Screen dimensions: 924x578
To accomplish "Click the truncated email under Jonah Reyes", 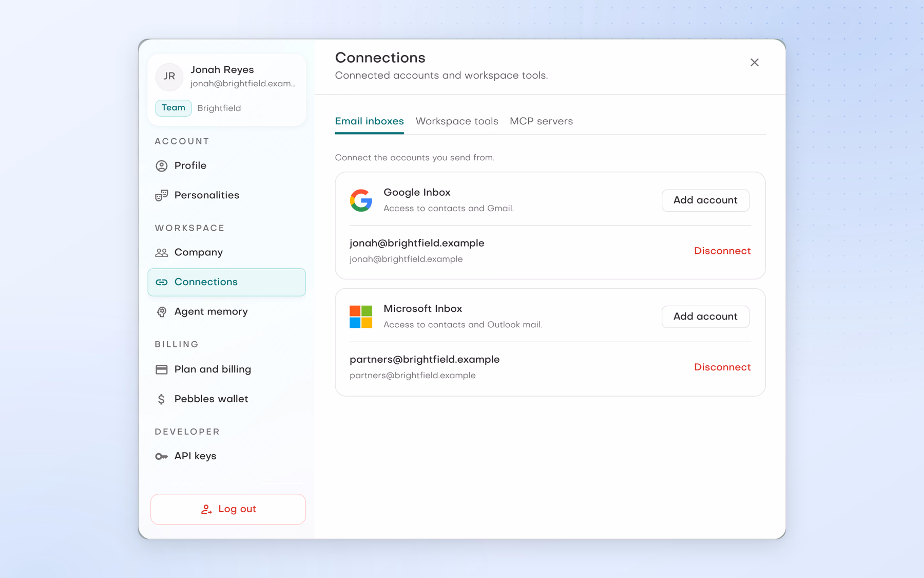I will tap(243, 84).
